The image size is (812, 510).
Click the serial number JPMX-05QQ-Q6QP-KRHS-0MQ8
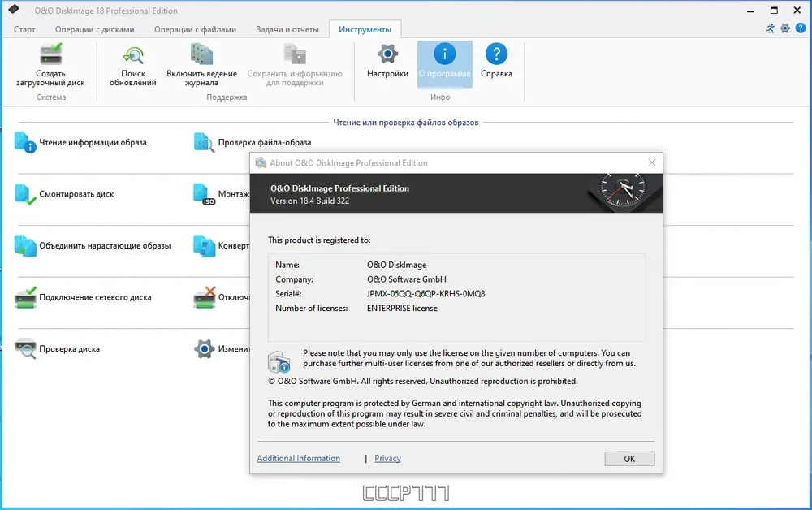point(425,293)
